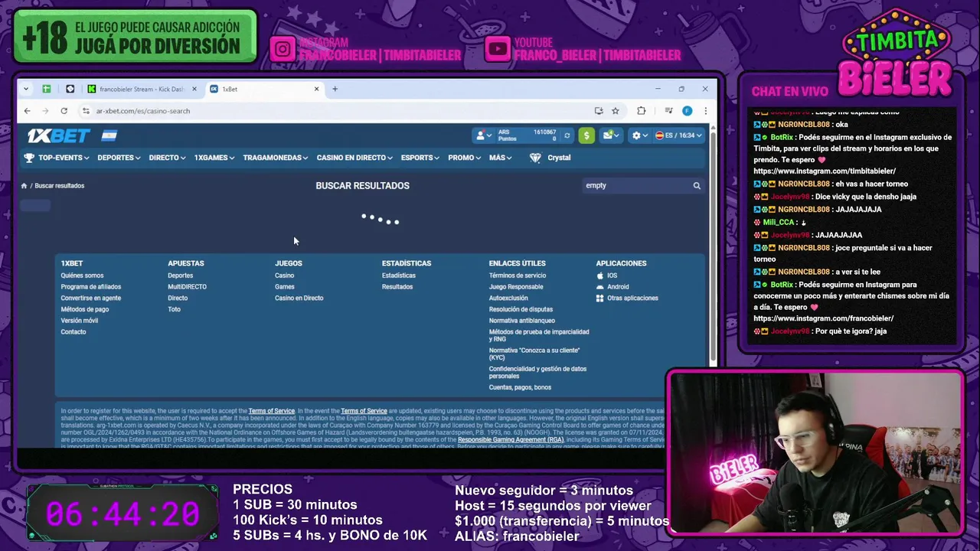
Task: Open the MÁS menu
Action: tap(501, 158)
